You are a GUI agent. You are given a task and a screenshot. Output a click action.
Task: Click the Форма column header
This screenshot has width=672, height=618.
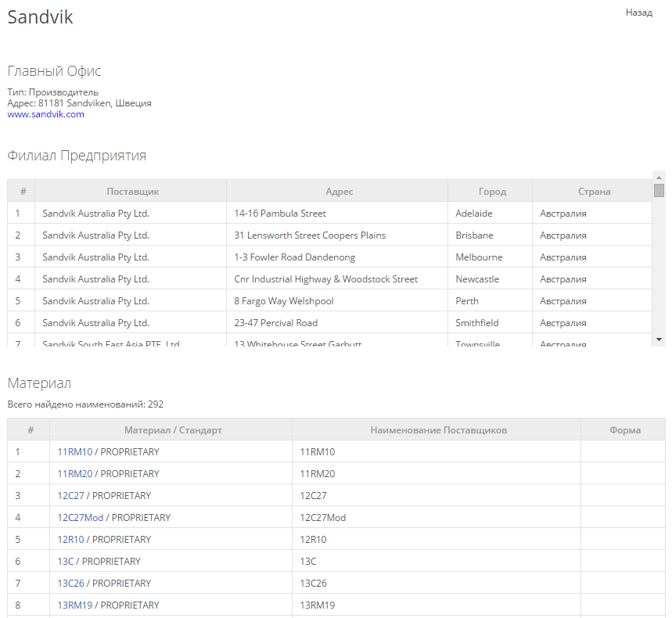(x=623, y=429)
